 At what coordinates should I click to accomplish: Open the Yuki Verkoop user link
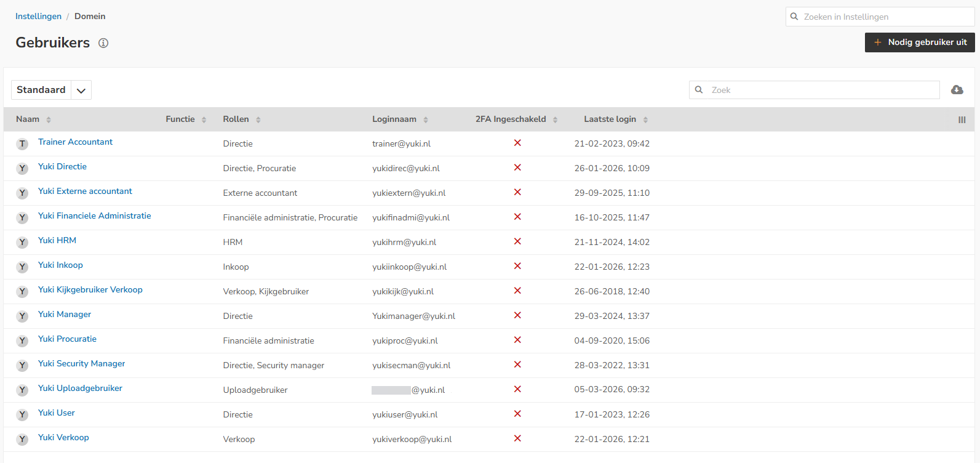coord(63,438)
